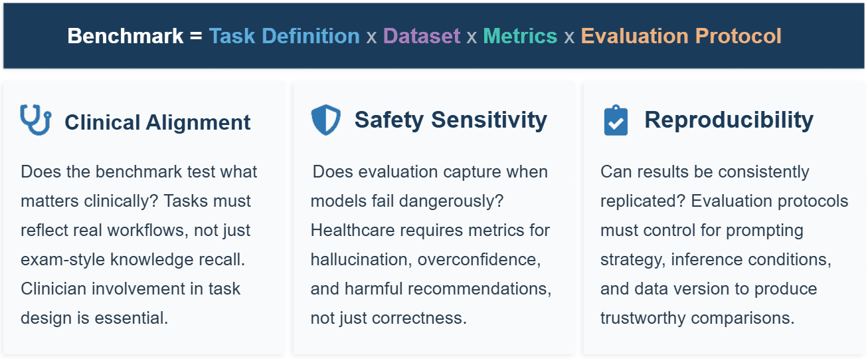
Task: Click the purple Dataset text
Action: point(422,35)
